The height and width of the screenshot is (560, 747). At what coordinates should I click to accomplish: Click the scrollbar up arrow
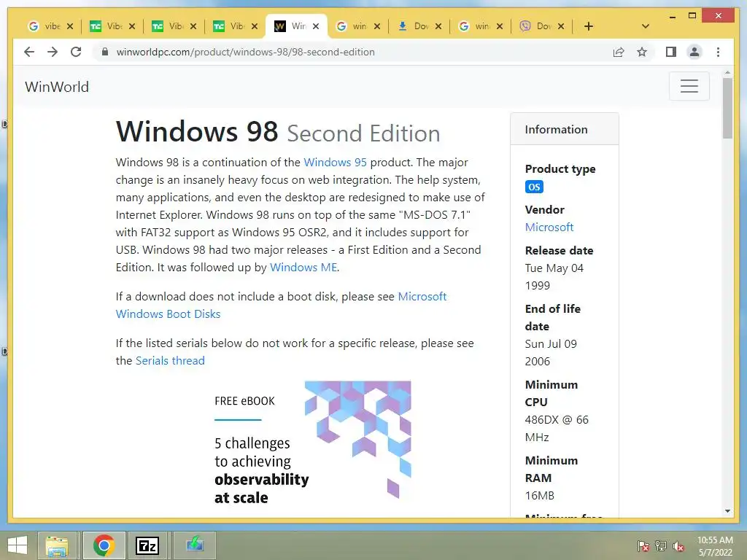point(727,73)
